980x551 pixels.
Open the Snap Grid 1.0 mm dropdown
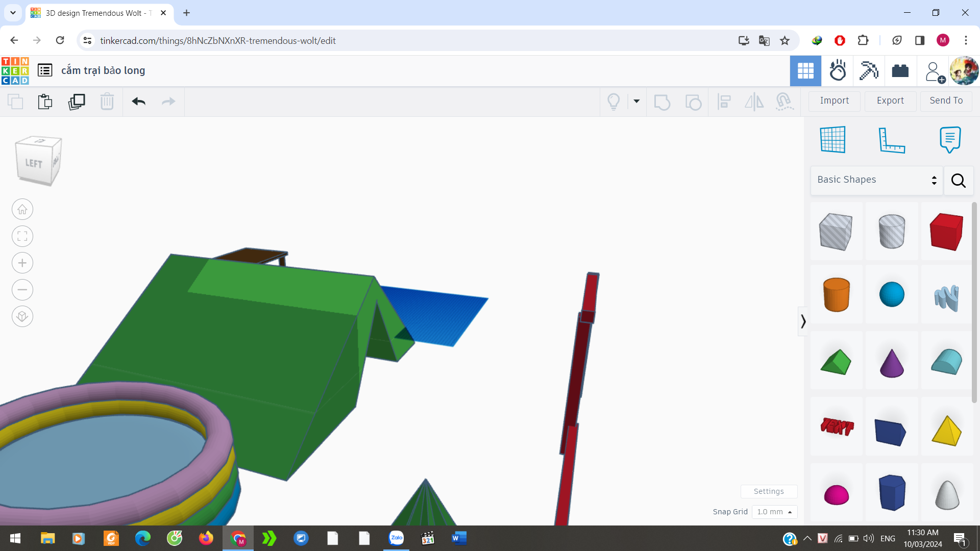[774, 512]
